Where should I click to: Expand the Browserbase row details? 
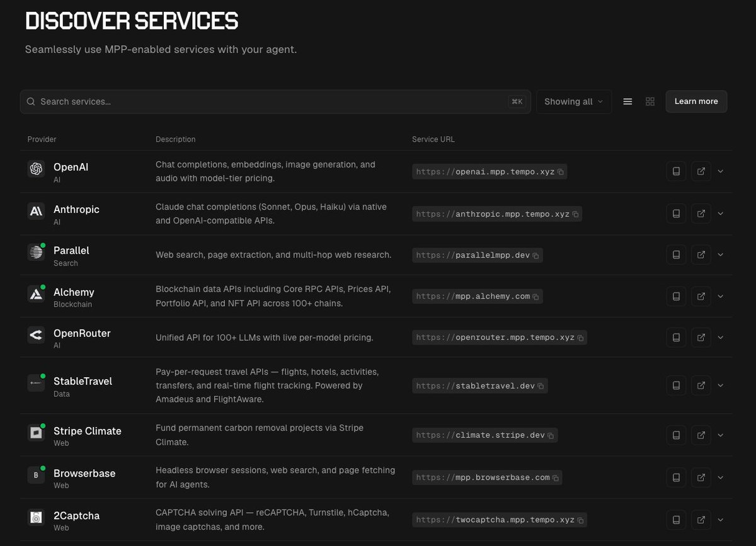pyautogui.click(x=721, y=477)
